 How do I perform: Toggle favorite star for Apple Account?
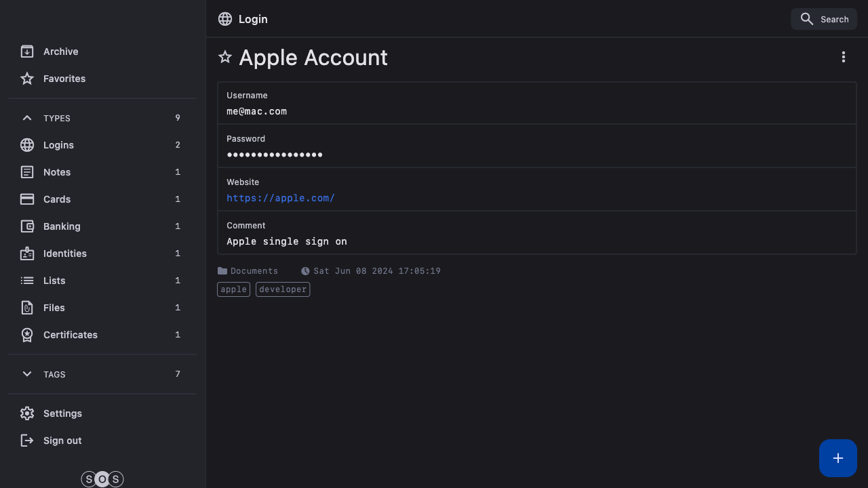225,58
